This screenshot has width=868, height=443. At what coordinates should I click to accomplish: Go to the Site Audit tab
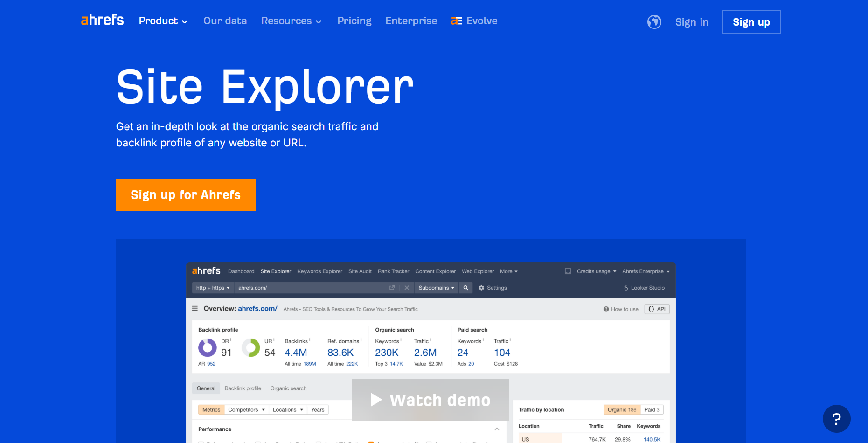pyautogui.click(x=360, y=271)
